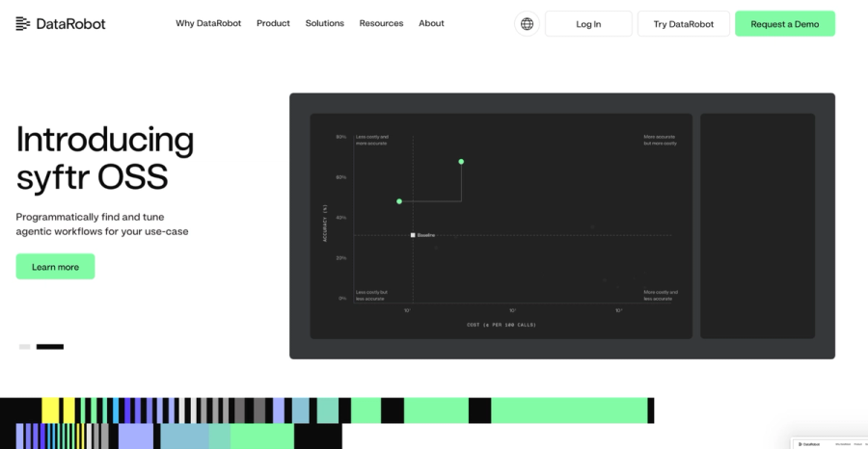Open the globe language selector
This screenshot has height=449, width=868.
point(527,24)
